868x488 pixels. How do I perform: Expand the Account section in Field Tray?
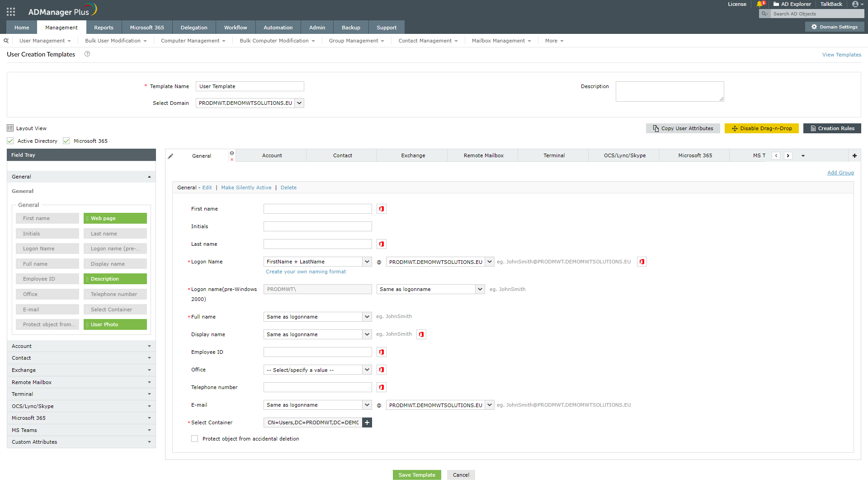click(81, 346)
